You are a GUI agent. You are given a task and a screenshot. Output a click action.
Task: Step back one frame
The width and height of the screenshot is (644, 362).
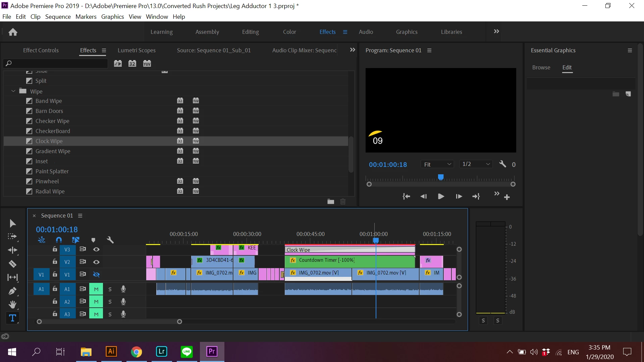(x=424, y=196)
